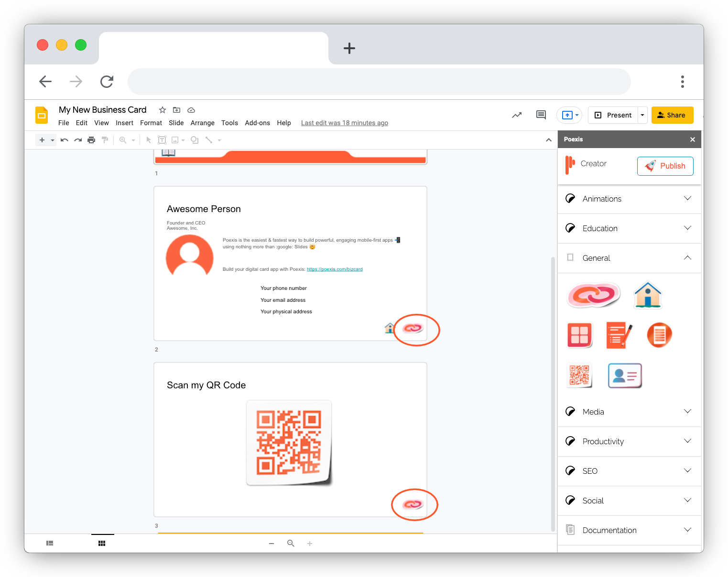The width and height of the screenshot is (728, 577).
Task: Open the activity dashboard trend icon
Action: (517, 115)
